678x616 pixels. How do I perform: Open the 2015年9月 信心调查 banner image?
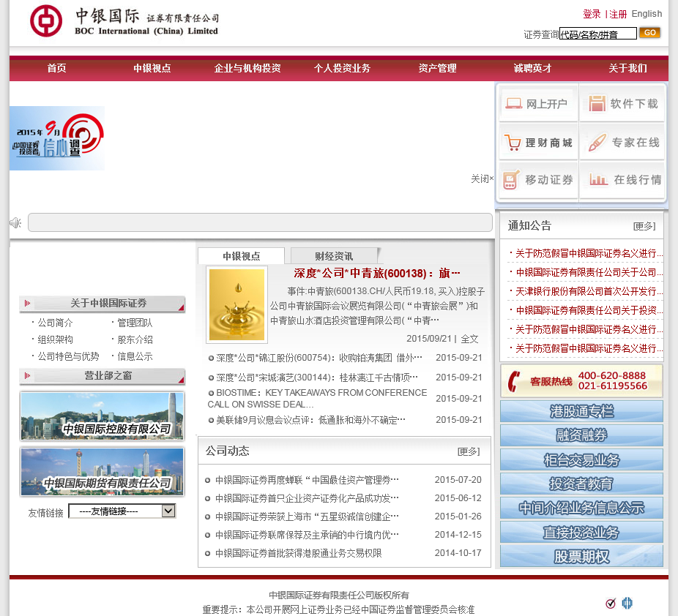pyautogui.click(x=57, y=138)
